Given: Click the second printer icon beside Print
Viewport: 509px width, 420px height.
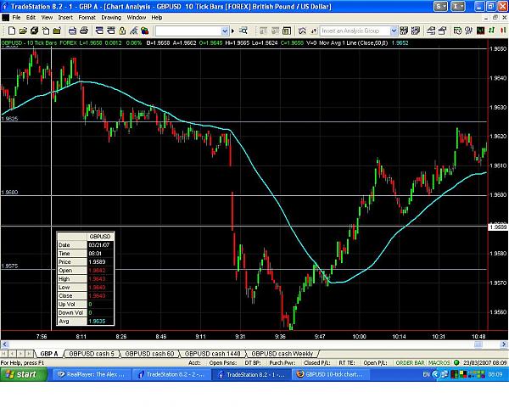Looking at the screenshot, I should [x=84, y=31].
